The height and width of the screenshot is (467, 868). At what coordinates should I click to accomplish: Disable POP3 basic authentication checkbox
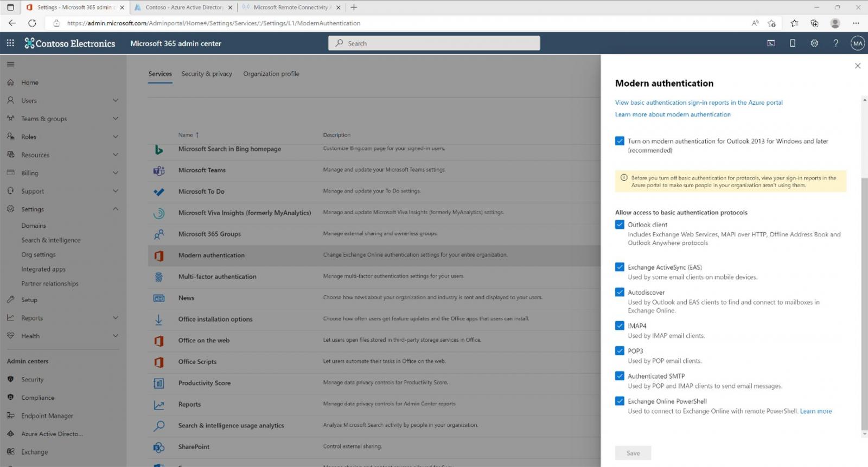click(x=620, y=350)
